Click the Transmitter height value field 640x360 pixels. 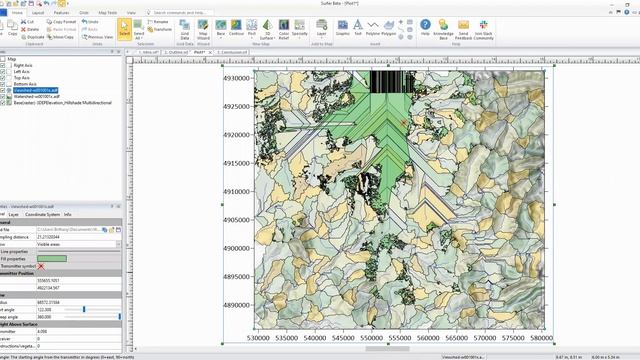point(78,331)
